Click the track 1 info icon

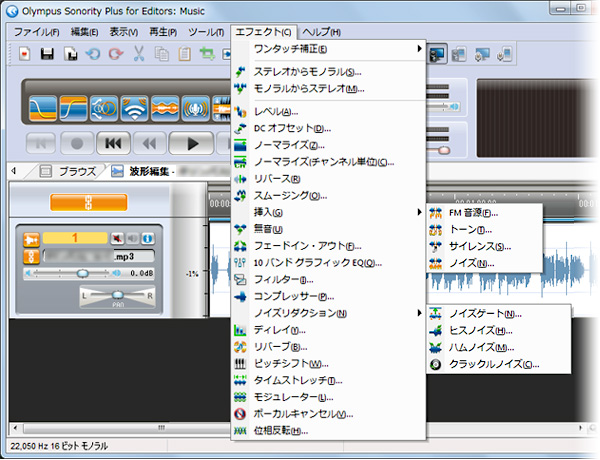tap(148, 239)
